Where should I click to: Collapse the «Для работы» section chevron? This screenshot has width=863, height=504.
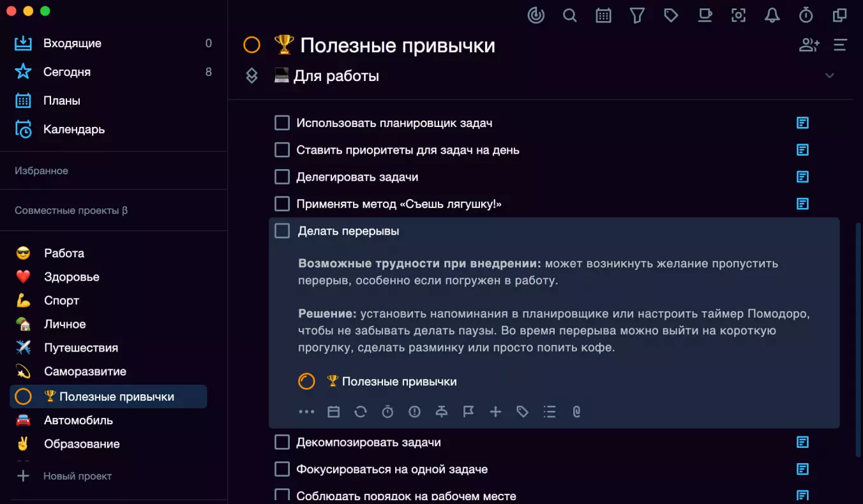click(830, 76)
